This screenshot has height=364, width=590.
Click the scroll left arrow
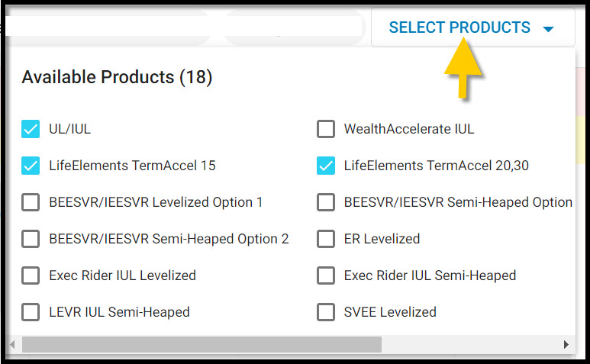click(x=13, y=344)
